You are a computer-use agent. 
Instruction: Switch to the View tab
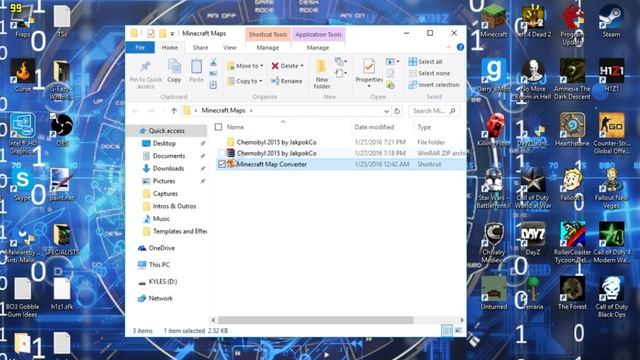tap(230, 47)
